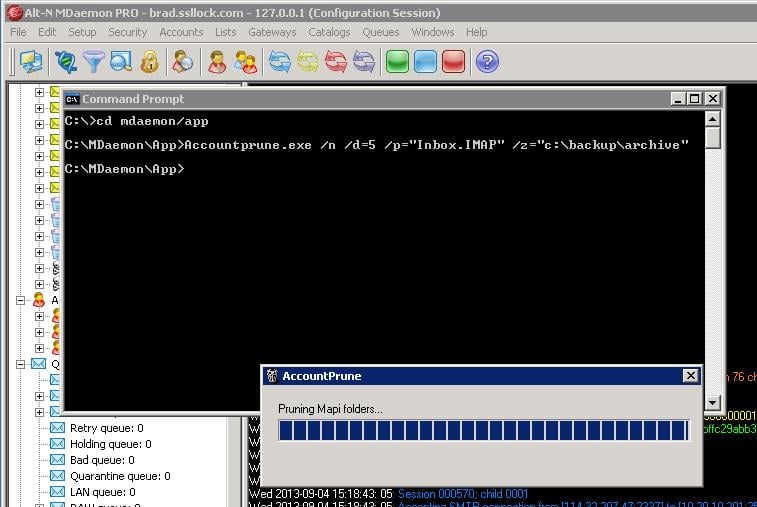Open the Security menu

(x=127, y=32)
